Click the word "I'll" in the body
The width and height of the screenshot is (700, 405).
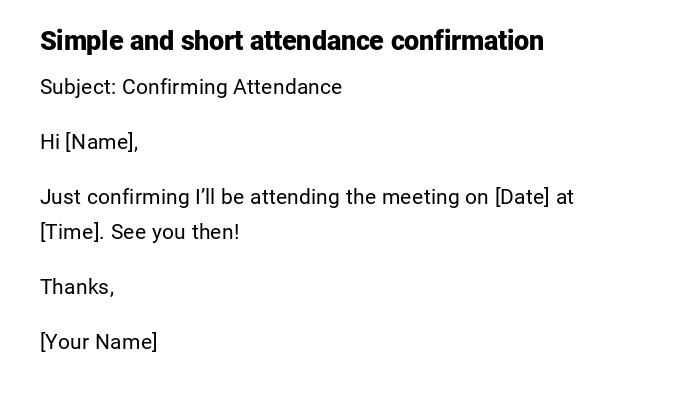[205, 197]
